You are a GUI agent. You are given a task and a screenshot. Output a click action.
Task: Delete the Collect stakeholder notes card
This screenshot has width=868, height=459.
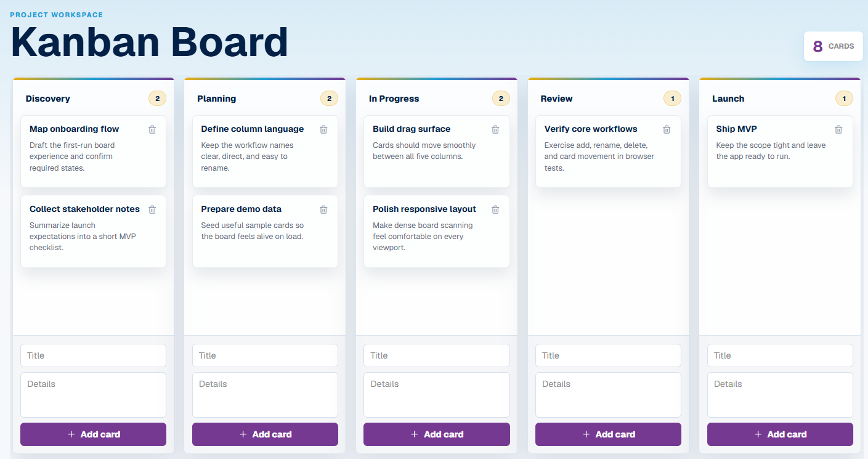[x=152, y=209]
